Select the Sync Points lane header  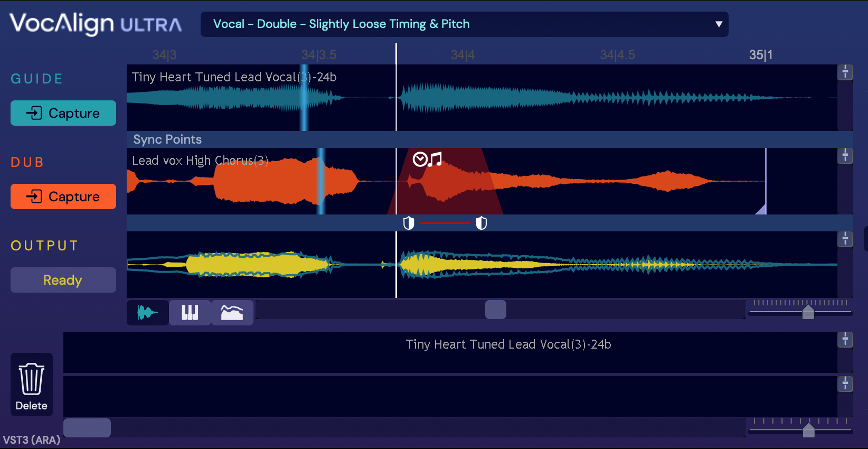click(x=167, y=139)
